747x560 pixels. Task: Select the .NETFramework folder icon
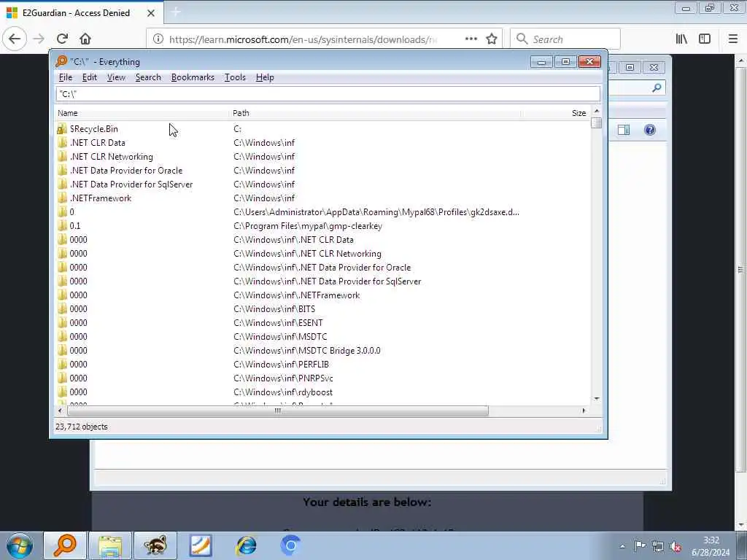tap(62, 198)
